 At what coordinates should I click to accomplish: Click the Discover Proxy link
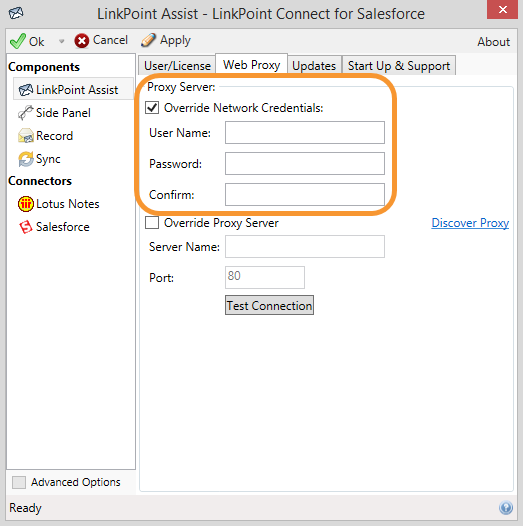[x=470, y=223]
